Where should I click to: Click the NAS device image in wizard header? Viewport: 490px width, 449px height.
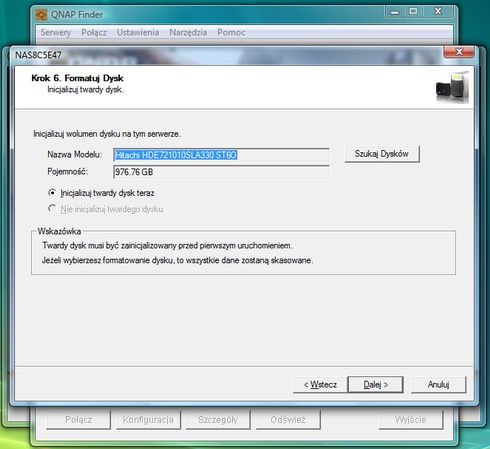click(453, 87)
